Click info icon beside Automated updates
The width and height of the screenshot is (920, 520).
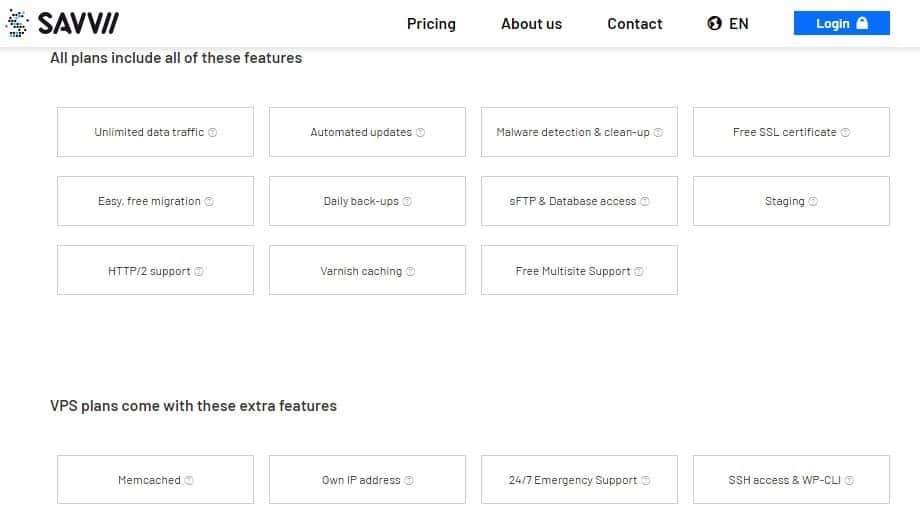tap(420, 133)
